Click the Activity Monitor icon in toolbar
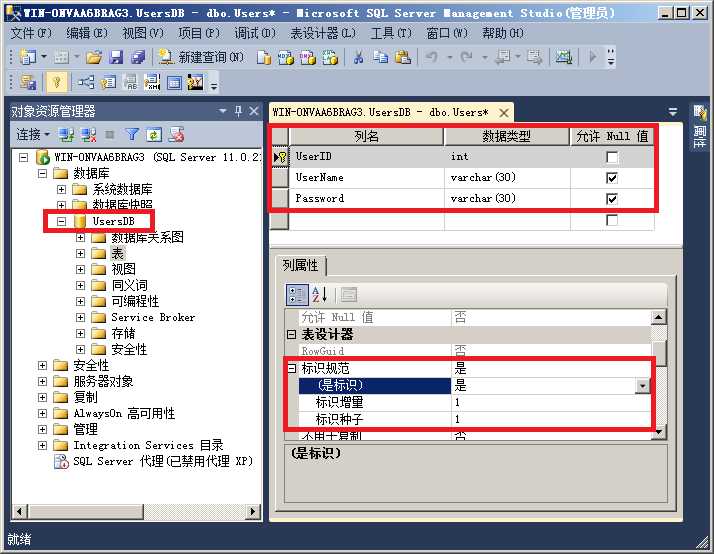The width and height of the screenshot is (714, 554). click(563, 57)
